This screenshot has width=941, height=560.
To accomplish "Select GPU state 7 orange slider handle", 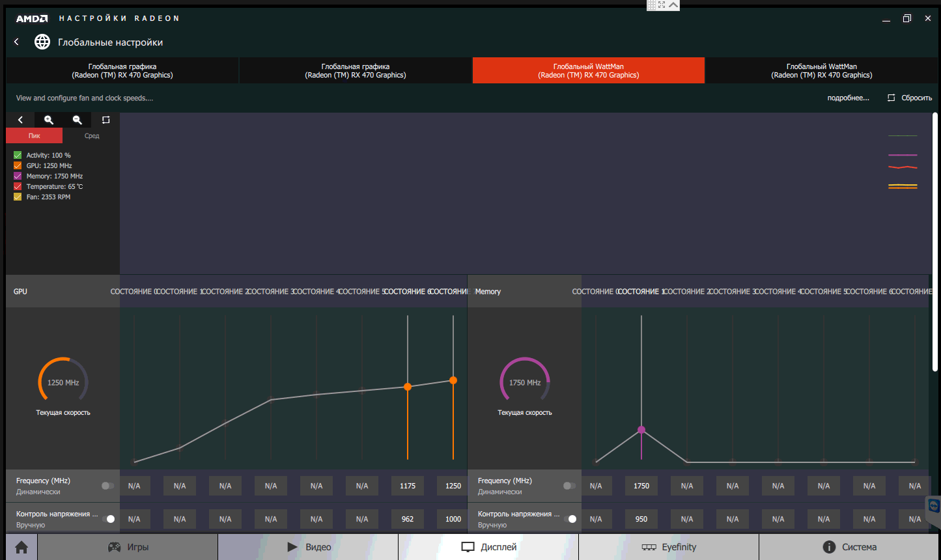I will 453,380.
